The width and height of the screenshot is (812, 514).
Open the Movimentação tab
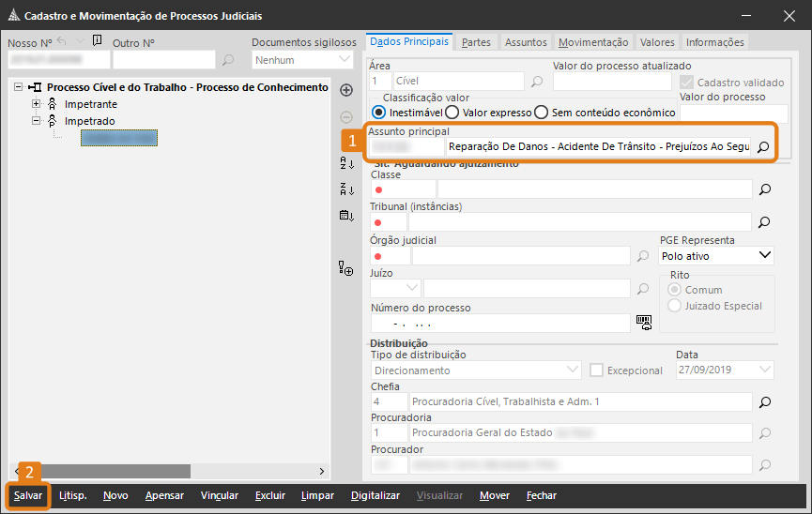[x=592, y=42]
